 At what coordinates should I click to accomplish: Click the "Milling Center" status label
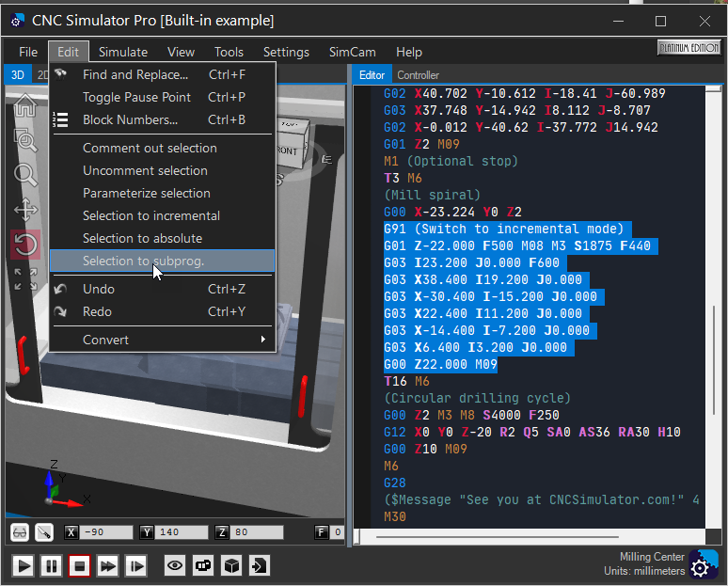[x=652, y=556]
